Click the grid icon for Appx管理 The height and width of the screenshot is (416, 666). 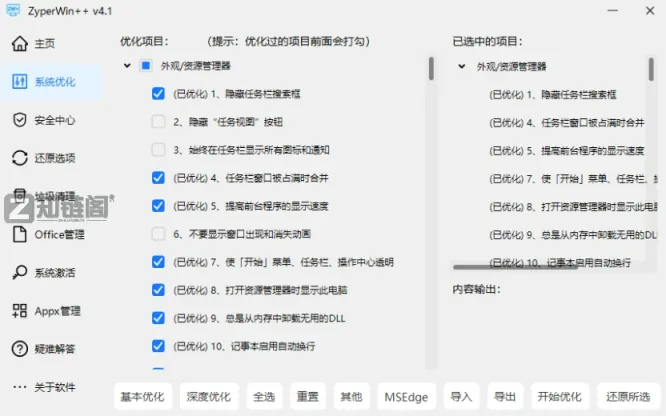(20, 311)
